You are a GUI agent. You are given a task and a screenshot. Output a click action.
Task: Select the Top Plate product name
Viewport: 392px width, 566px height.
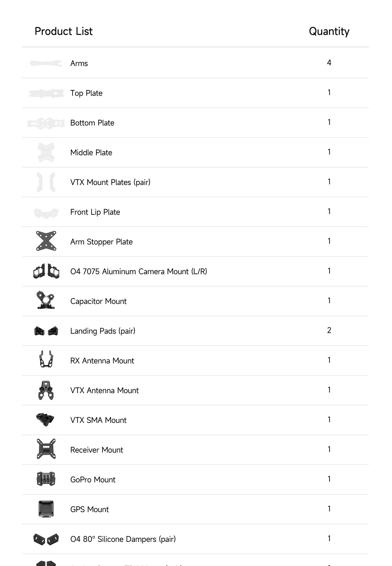point(86,93)
